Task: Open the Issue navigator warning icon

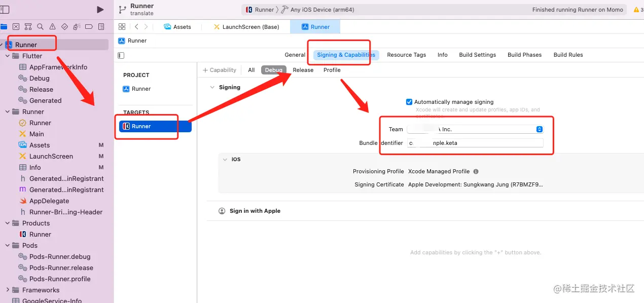Action: [52, 26]
